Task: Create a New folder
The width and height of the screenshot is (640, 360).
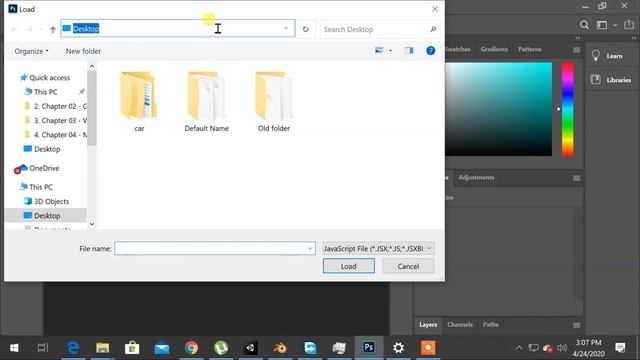Action: tap(83, 51)
